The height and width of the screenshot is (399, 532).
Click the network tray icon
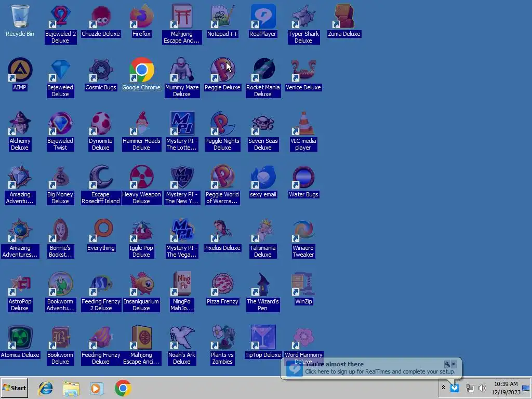point(470,388)
